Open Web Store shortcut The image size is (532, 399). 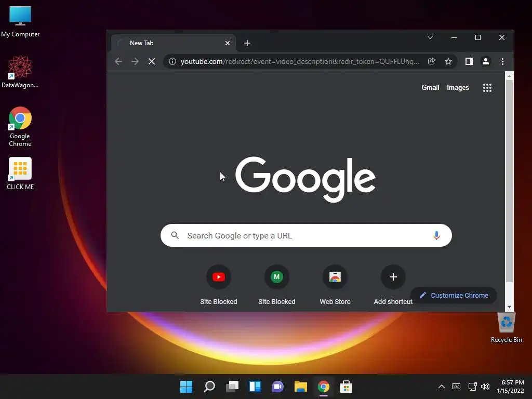335,285
